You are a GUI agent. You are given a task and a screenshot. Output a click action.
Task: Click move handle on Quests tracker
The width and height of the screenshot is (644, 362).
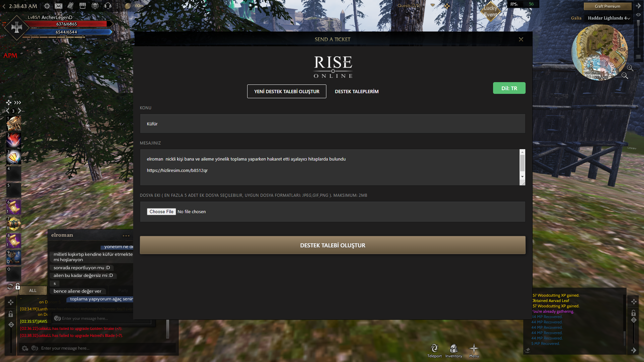coord(447,6)
